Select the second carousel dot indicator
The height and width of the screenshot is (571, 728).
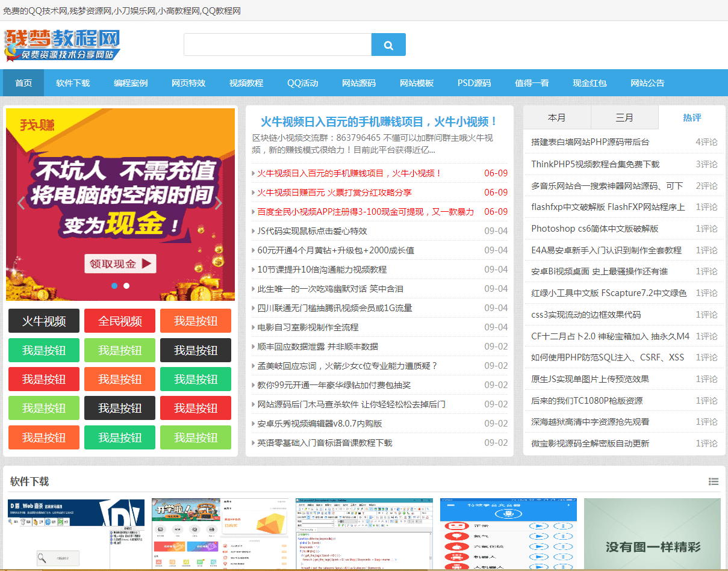click(126, 286)
